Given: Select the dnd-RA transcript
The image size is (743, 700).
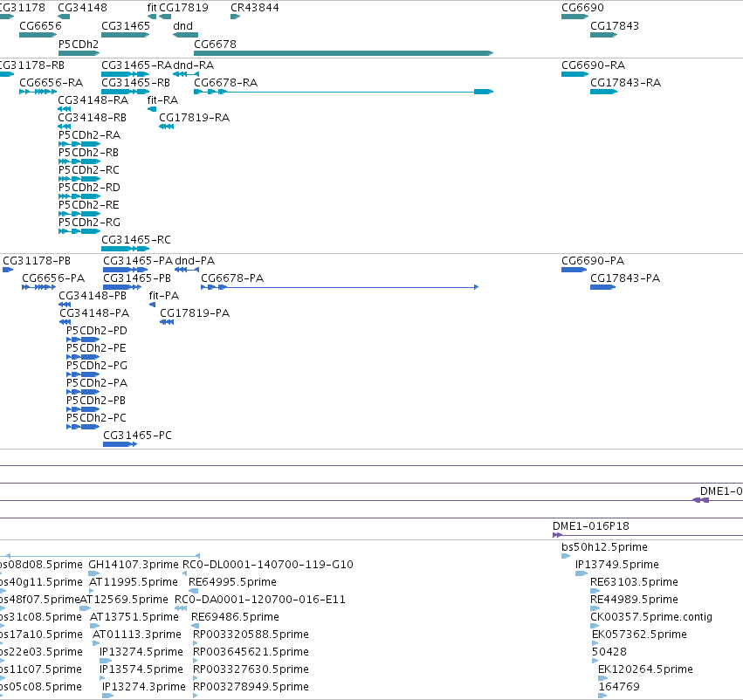Looking at the screenshot, I should tap(193, 65).
